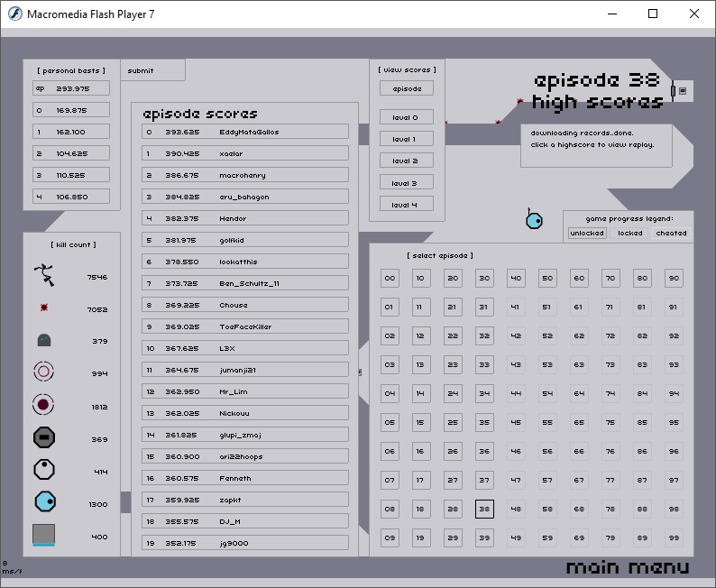Click the black chaingun drone octagon icon
Viewport: 716px width, 588px height.
(x=44, y=438)
